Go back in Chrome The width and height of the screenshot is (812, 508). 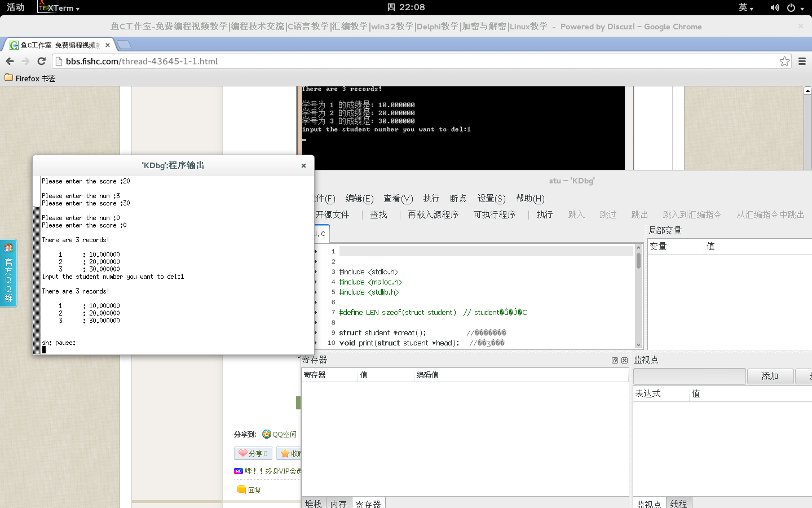point(10,61)
